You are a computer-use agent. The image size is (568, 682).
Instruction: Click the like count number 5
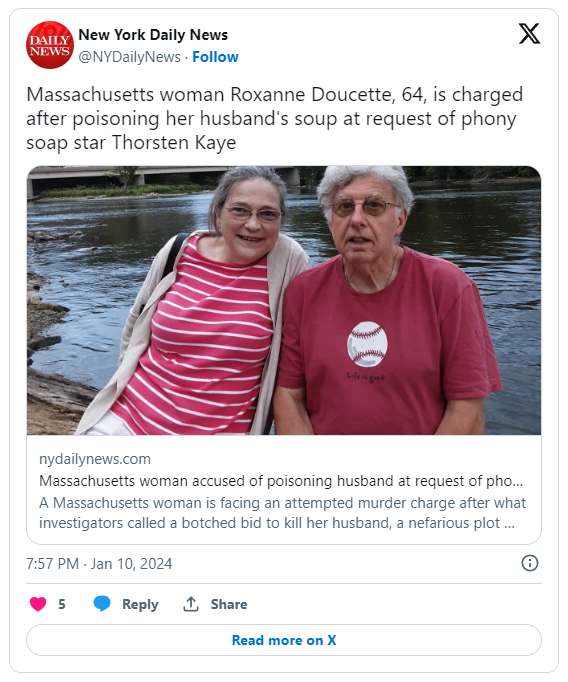(x=62, y=604)
